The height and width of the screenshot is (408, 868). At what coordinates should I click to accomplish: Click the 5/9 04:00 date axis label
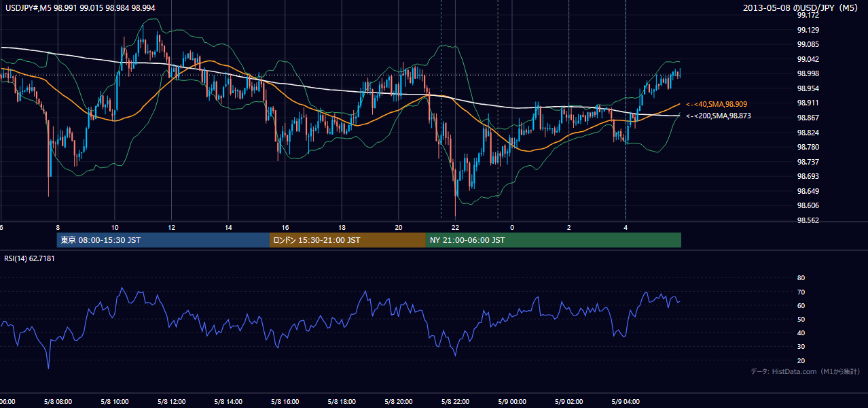tap(626, 402)
